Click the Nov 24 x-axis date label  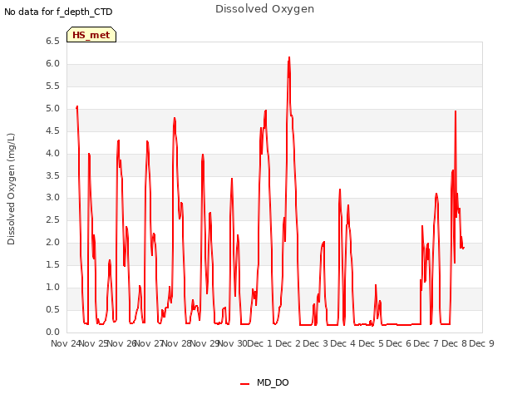(66, 343)
